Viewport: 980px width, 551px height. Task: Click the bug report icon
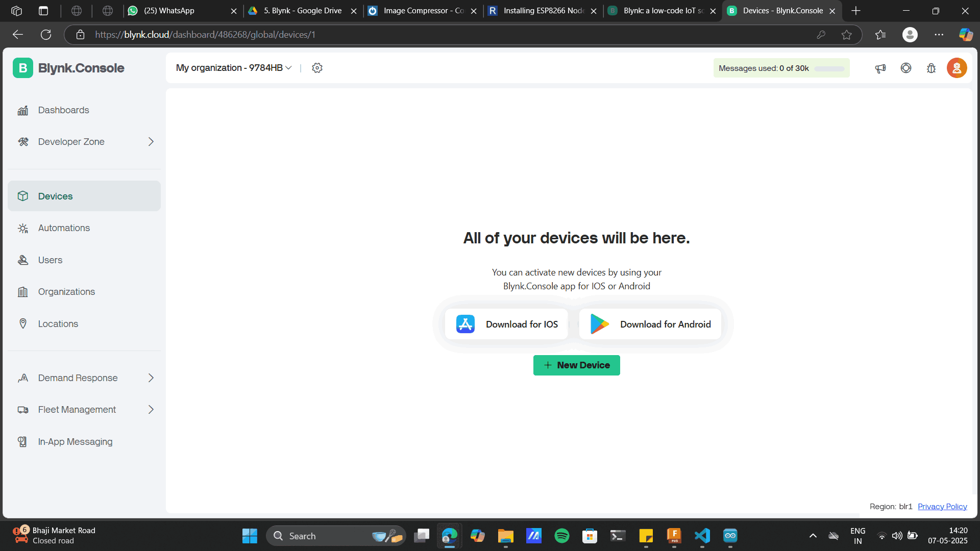[x=932, y=68]
